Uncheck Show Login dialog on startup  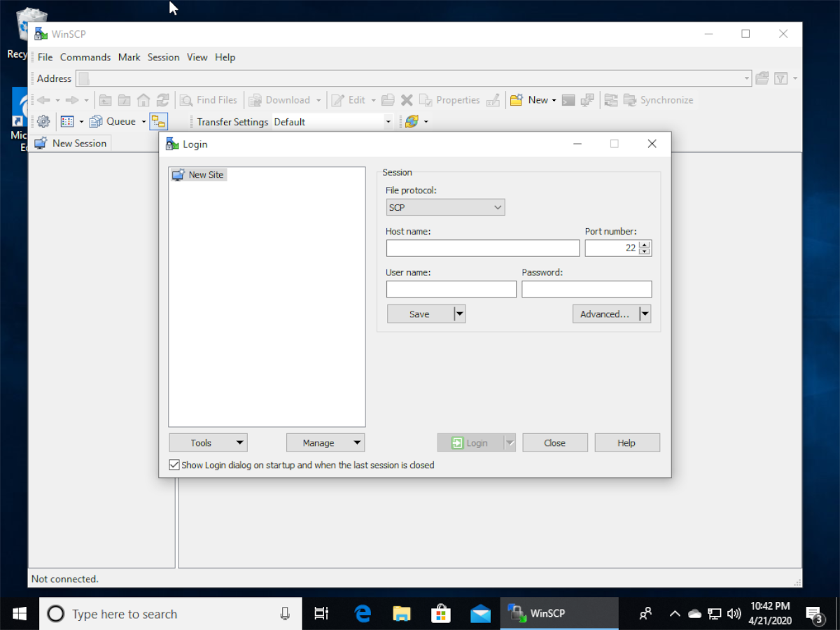coord(174,465)
